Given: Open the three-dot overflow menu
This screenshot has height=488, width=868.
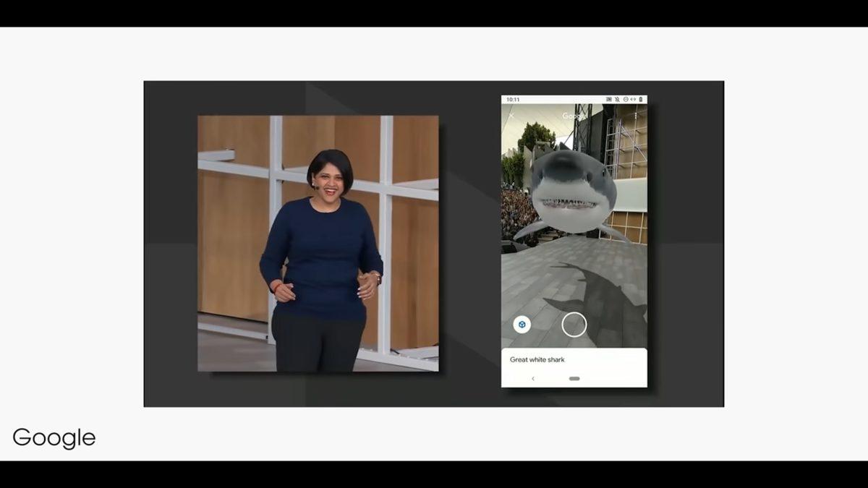Looking at the screenshot, I should pyautogui.click(x=637, y=116).
